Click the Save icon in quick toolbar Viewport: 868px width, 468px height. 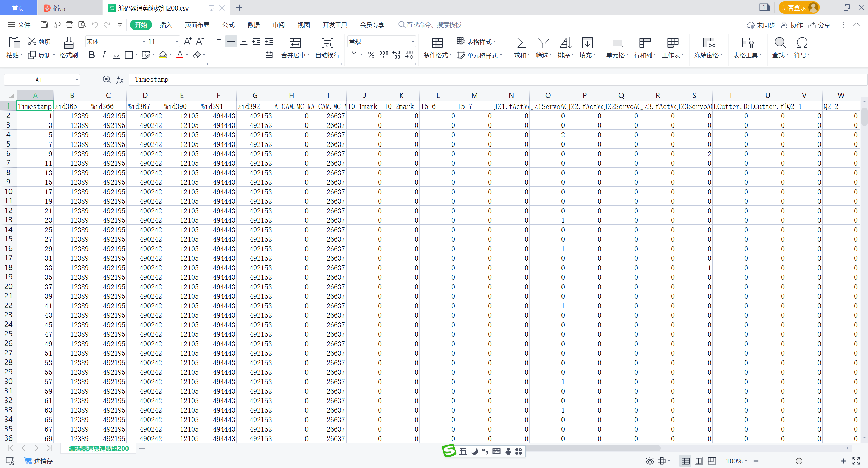pos(44,25)
